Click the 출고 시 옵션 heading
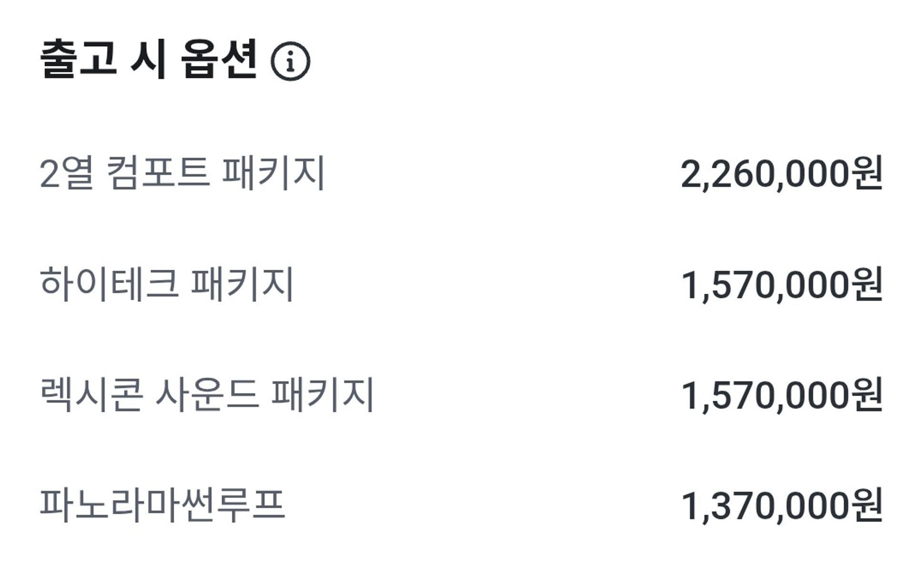The height and width of the screenshot is (572, 924). (x=149, y=60)
